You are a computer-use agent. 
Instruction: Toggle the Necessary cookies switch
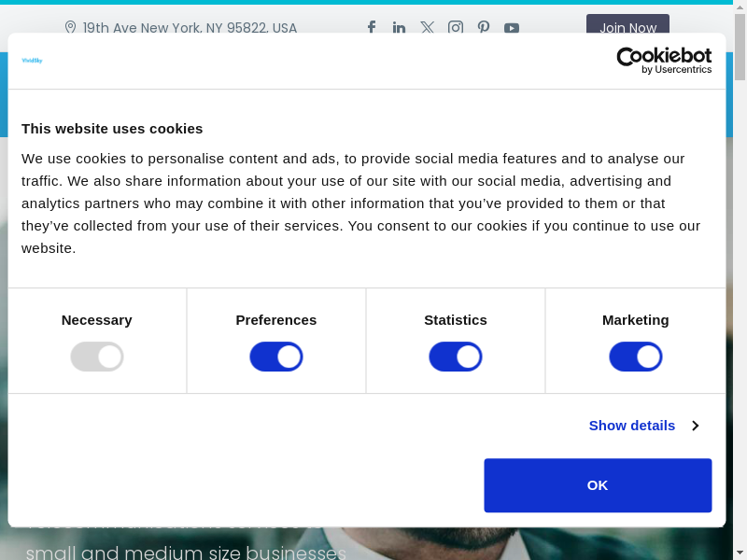click(97, 357)
